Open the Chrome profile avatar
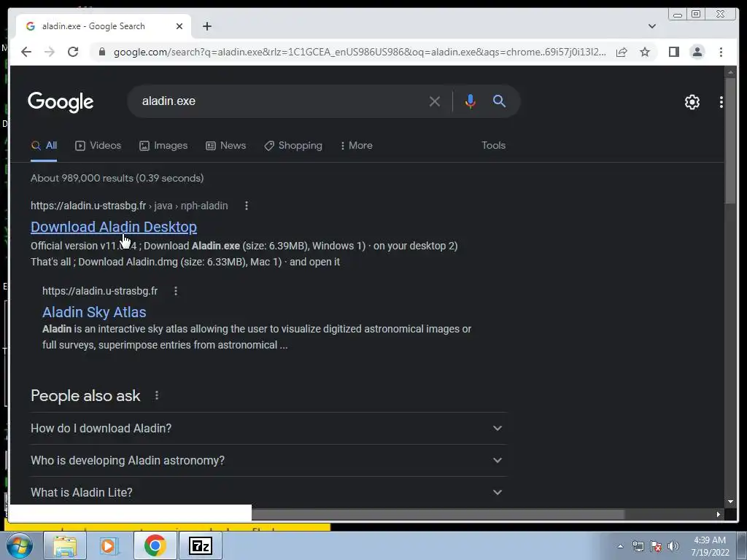Screen dimensions: 747x560 [697, 52]
